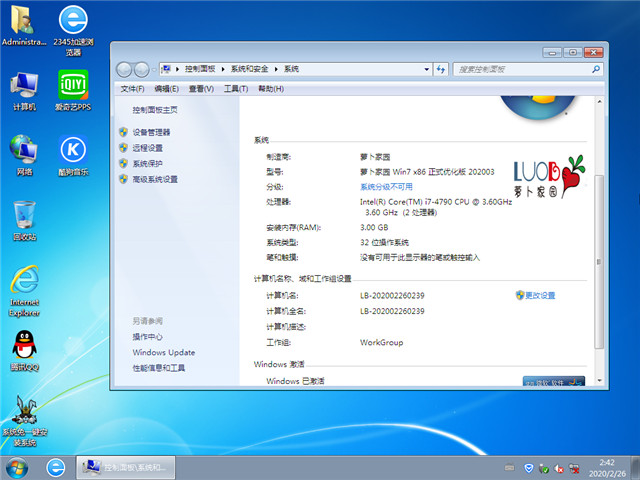
Task: Open the 查看(V) menu
Action: click(x=201, y=89)
